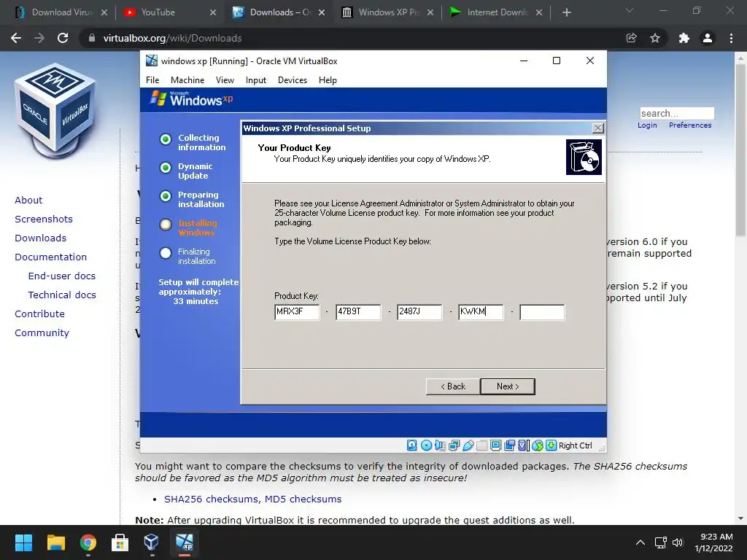Open the Devices menu
This screenshot has height=560, width=747.
[x=293, y=80]
